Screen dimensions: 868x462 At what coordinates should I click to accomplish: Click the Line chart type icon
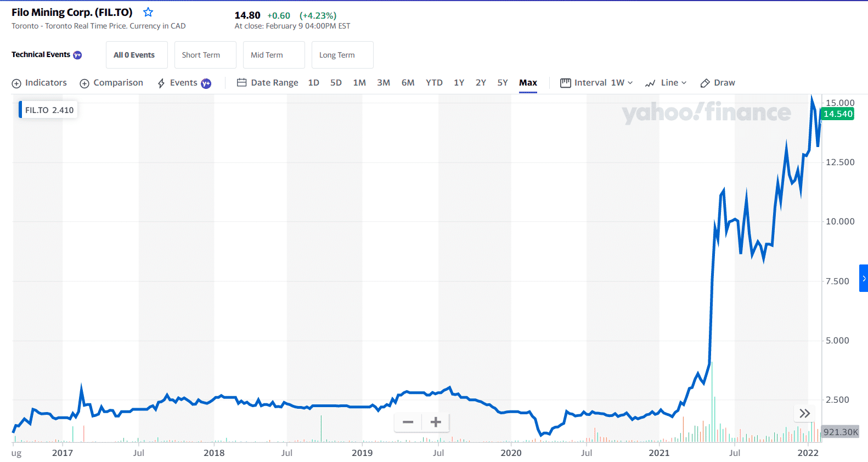pos(650,83)
